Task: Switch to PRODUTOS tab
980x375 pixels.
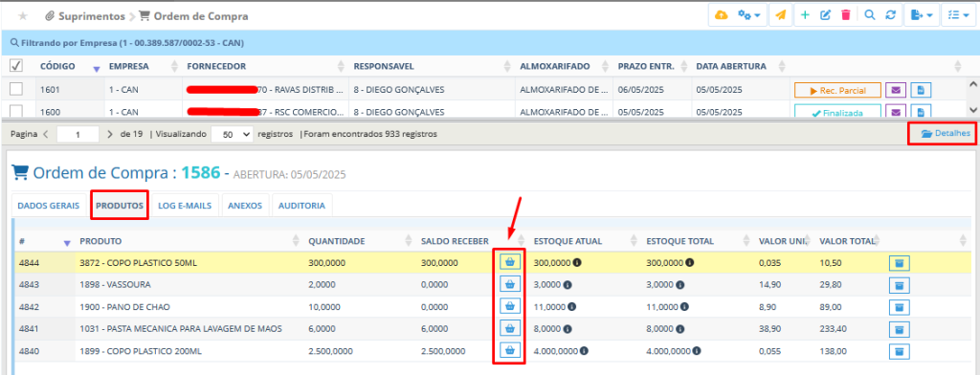Action: [x=120, y=206]
